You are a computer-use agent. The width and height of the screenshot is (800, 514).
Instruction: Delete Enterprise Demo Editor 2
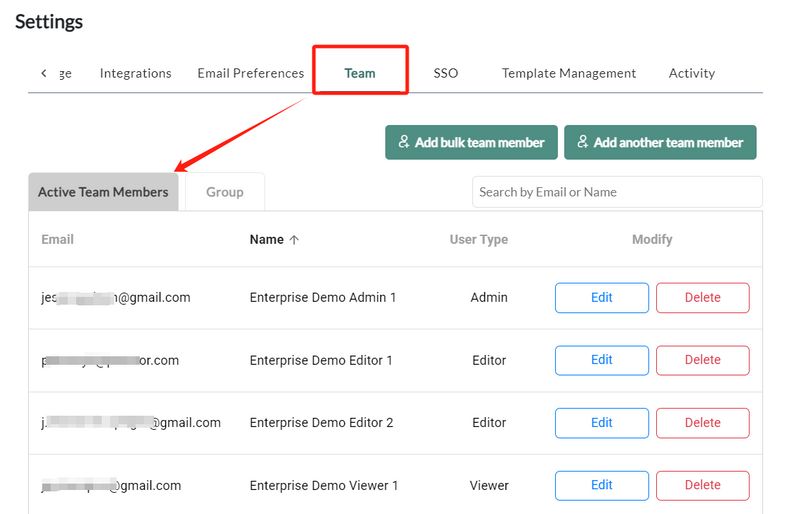pyautogui.click(x=702, y=423)
